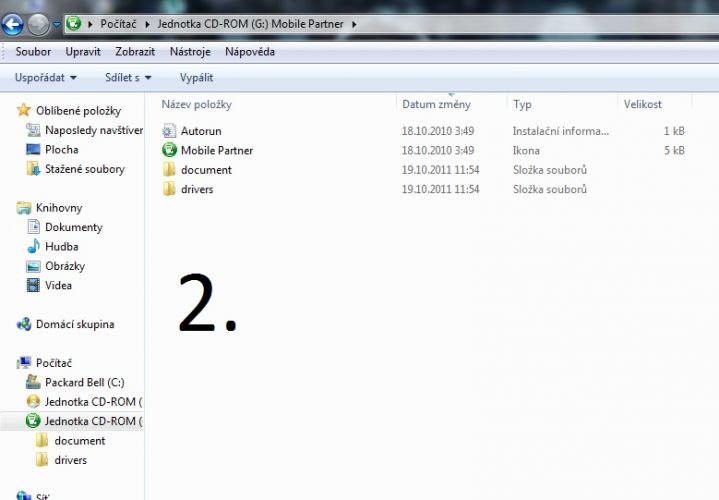Open Packard Bell (C:) drive
The width and height of the screenshot is (719, 500).
point(84,382)
